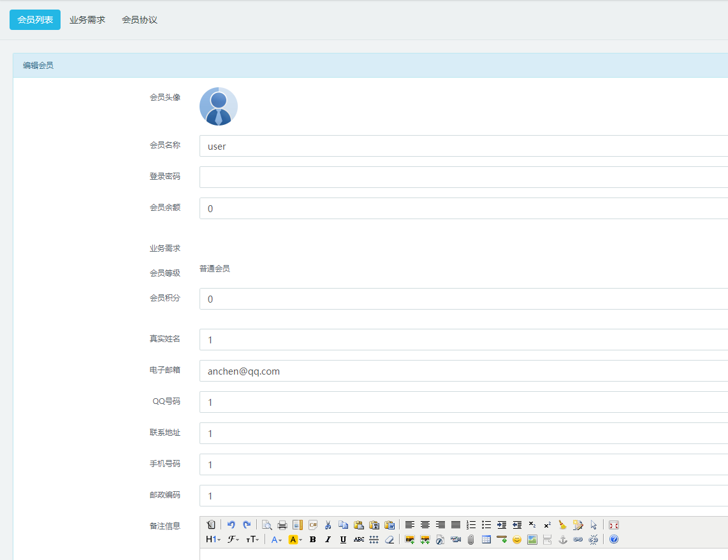The width and height of the screenshot is (728, 560).
Task: Click the attachment paperclip icon
Action: [471, 540]
